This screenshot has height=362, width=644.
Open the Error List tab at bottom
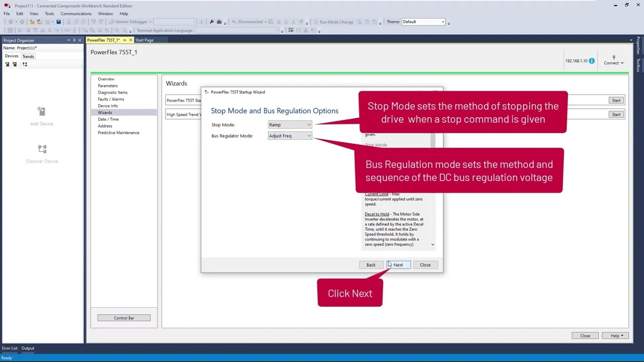point(10,348)
